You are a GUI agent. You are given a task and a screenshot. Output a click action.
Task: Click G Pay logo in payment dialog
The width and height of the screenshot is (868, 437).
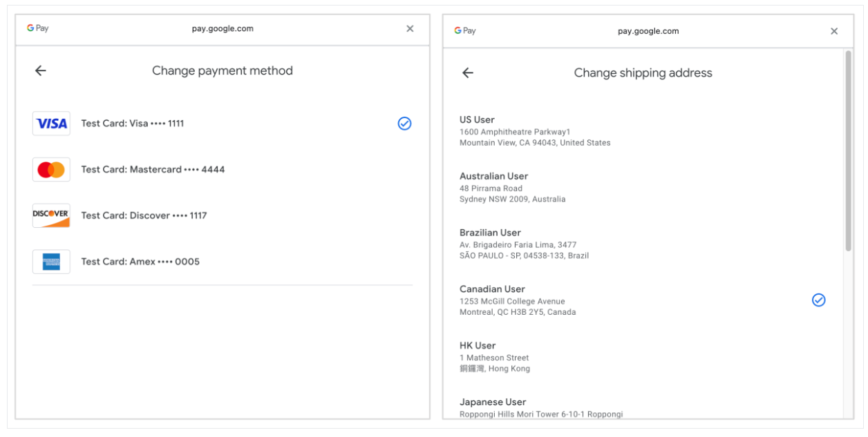click(x=38, y=29)
